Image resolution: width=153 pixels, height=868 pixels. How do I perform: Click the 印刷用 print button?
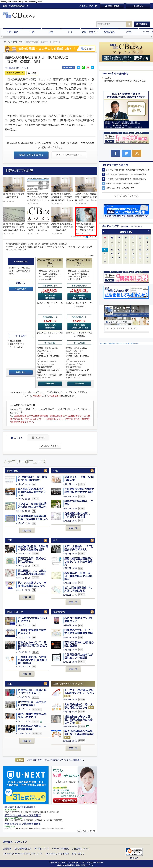tap(32, 73)
